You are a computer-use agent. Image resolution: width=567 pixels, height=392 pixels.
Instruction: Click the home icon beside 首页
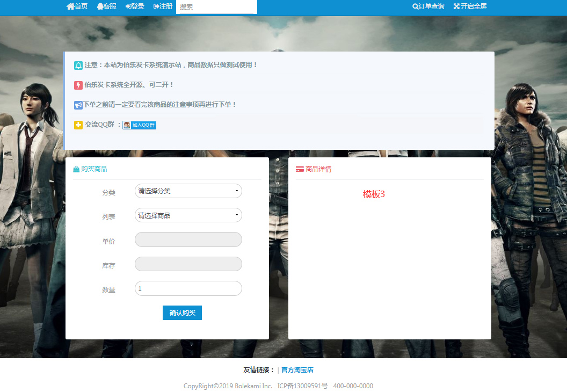pos(70,7)
